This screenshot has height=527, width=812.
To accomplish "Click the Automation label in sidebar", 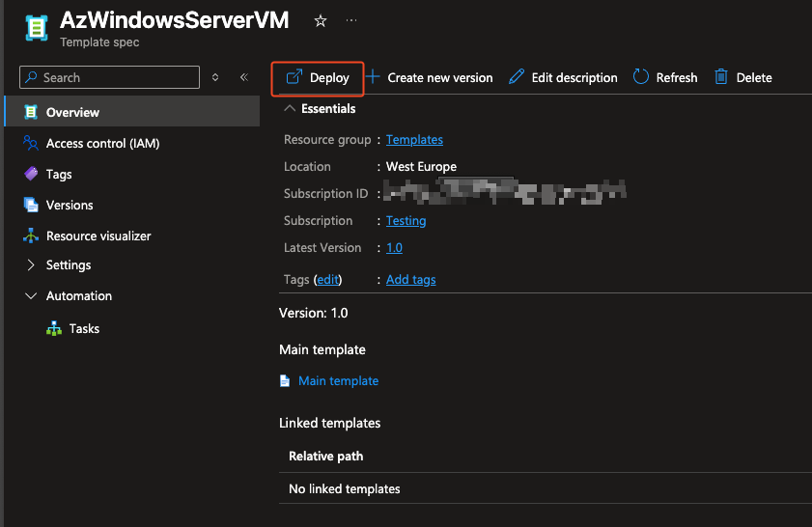I will (79, 295).
